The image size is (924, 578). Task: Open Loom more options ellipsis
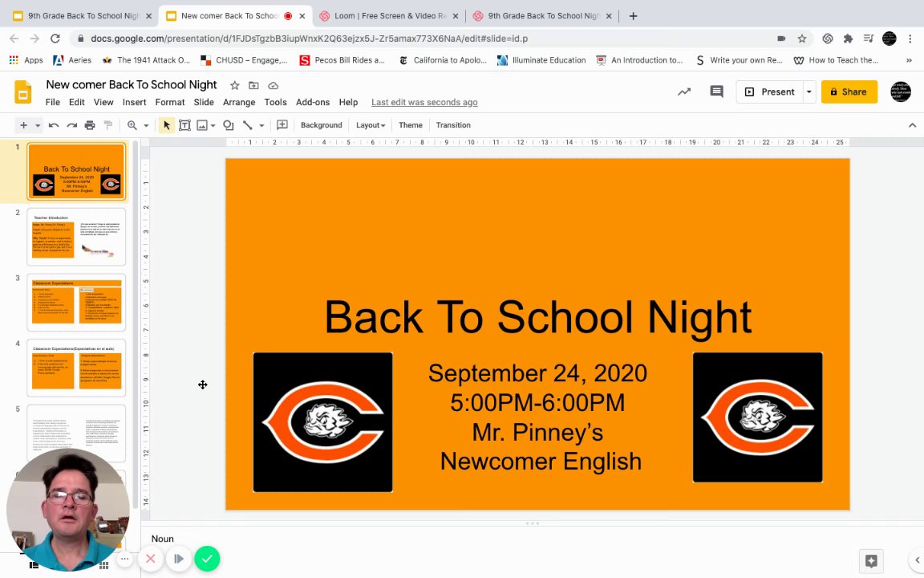pyautogui.click(x=124, y=559)
